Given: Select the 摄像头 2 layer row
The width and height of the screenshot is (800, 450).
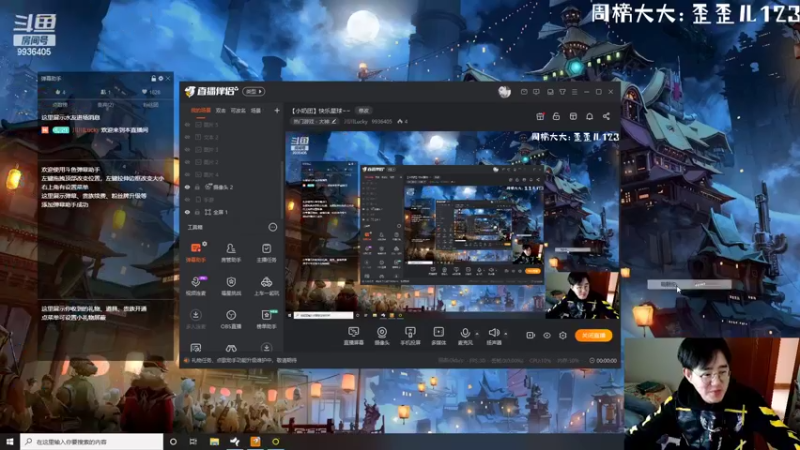Looking at the screenshot, I should coord(231,187).
